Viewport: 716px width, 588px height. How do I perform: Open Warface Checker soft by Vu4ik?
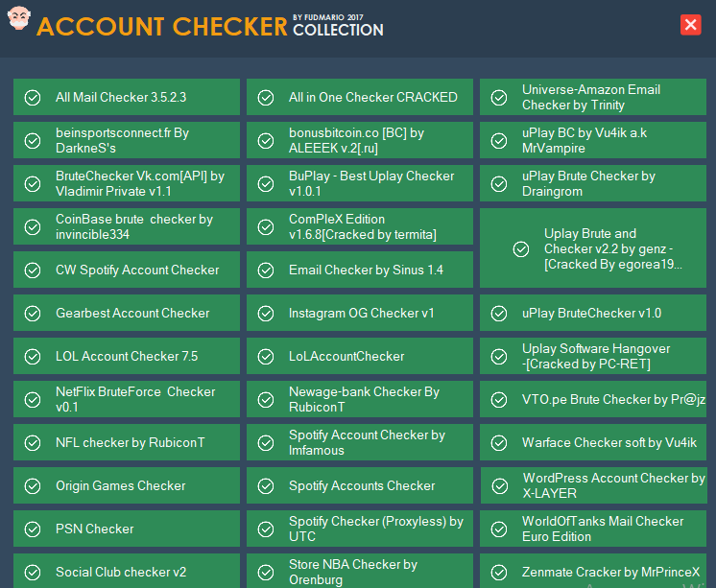(x=593, y=443)
